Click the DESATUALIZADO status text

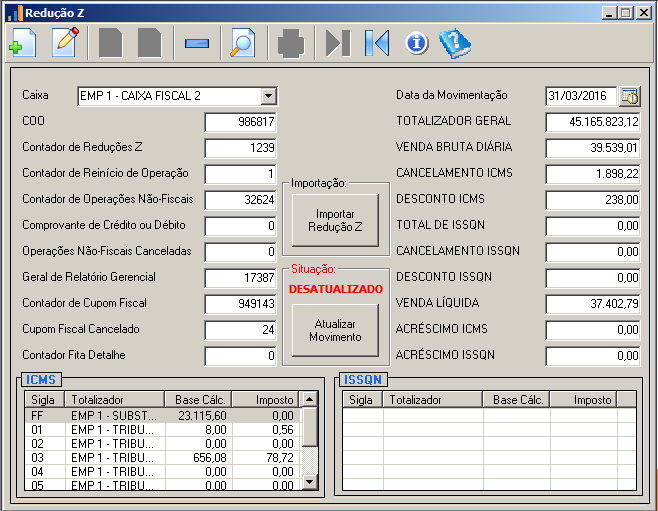click(336, 289)
